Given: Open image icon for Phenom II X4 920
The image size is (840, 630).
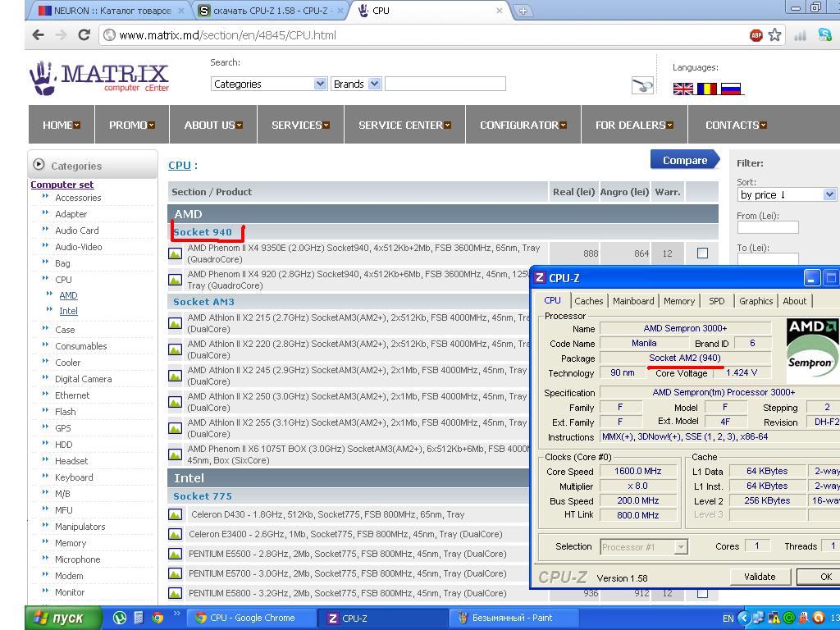Looking at the screenshot, I should pos(176,280).
